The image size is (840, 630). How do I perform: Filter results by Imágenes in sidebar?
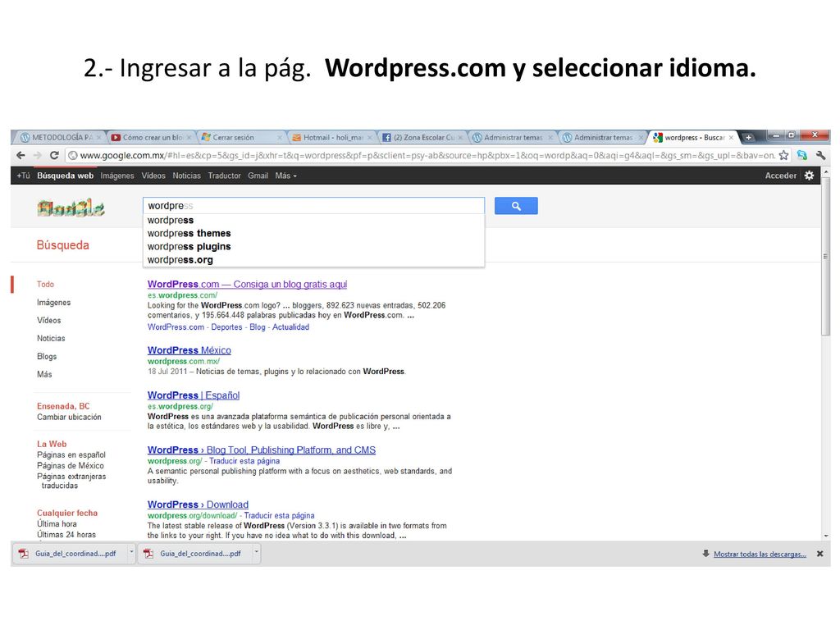coord(53,303)
